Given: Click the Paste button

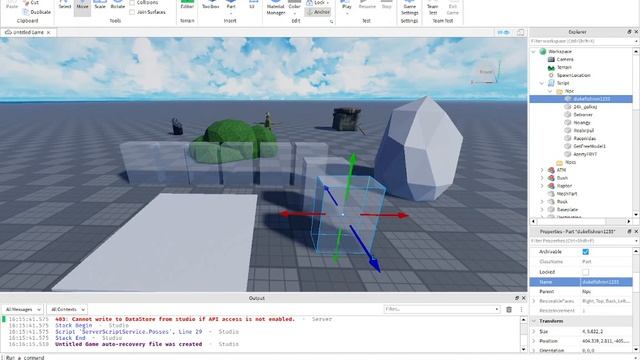Looking at the screenshot, I should coord(12,6).
